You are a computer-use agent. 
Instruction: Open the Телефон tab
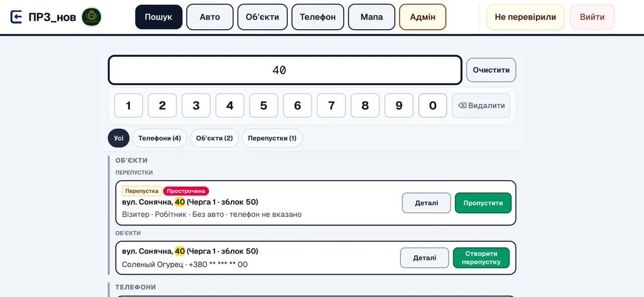click(317, 17)
